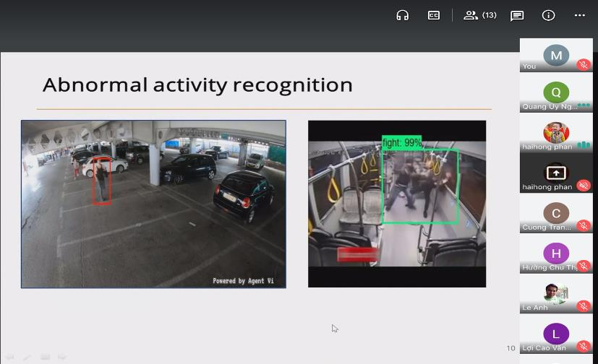Screen dimensions: 598x364
Task: Click muted mic icon on Hương Chu tile
Action: point(584,266)
